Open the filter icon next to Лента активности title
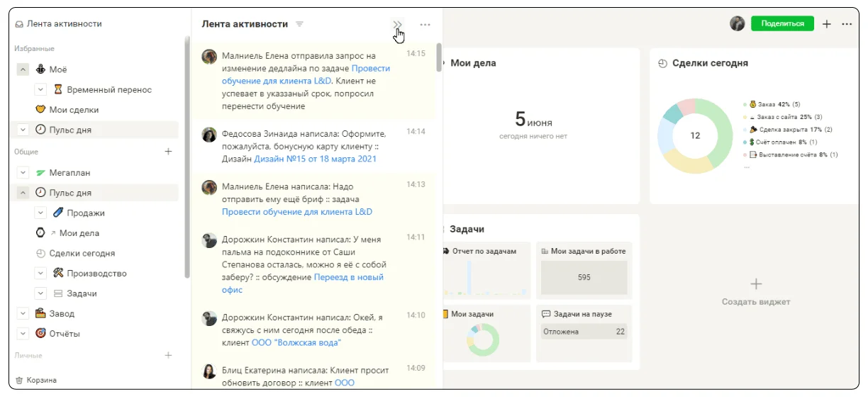Screen dimensions: 868x399 (x=299, y=24)
